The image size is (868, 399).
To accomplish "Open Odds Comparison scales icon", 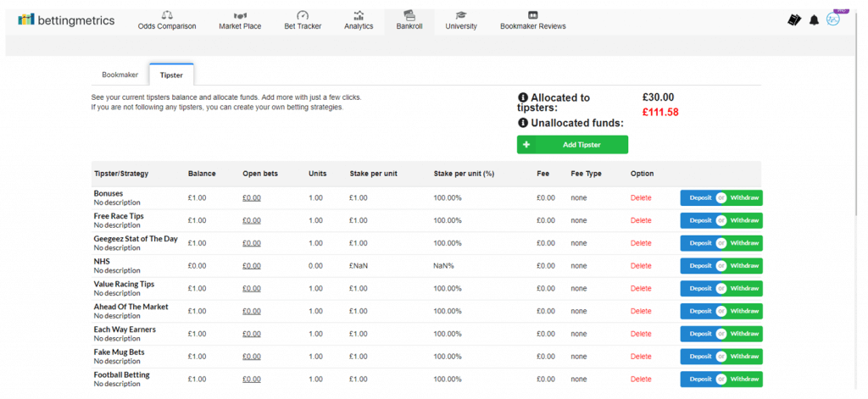I will click(x=167, y=15).
